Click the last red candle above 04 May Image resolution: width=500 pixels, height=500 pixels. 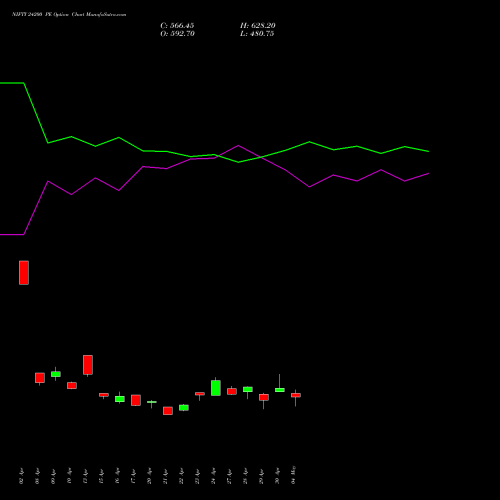click(x=296, y=395)
